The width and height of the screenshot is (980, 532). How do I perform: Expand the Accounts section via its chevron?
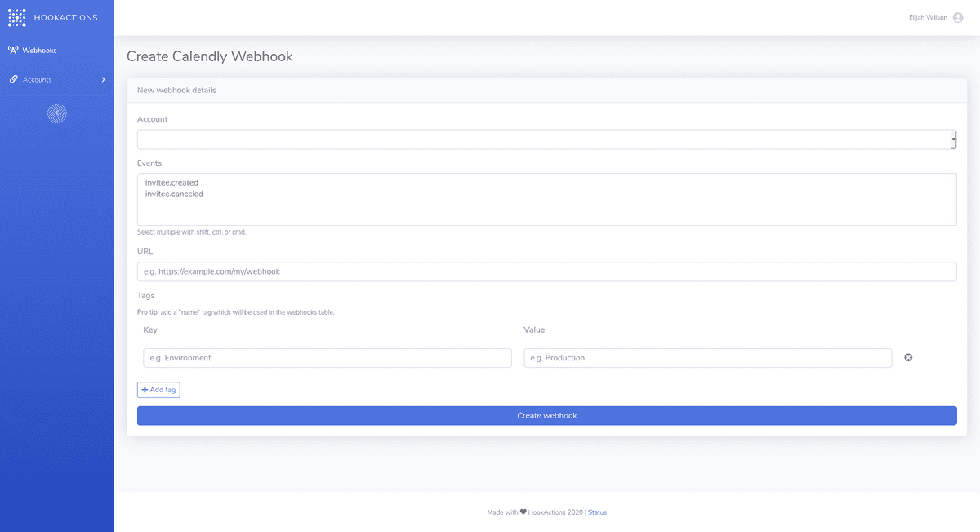coord(104,79)
